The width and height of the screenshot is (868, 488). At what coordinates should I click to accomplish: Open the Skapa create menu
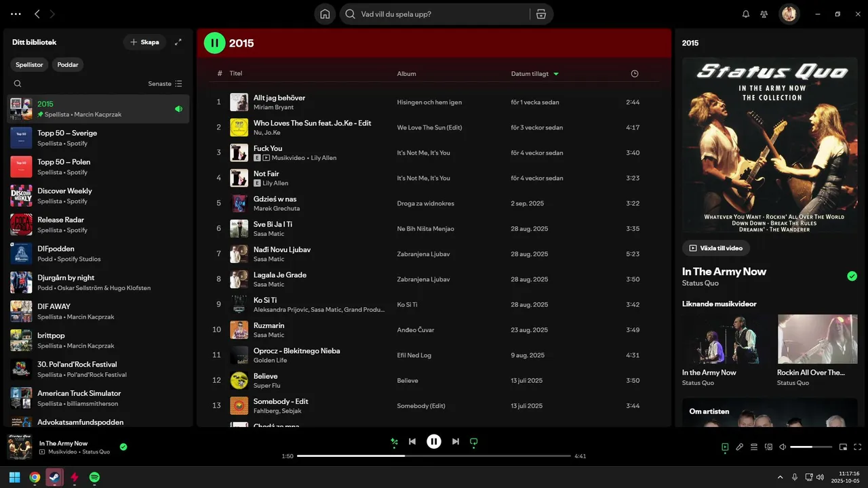144,42
